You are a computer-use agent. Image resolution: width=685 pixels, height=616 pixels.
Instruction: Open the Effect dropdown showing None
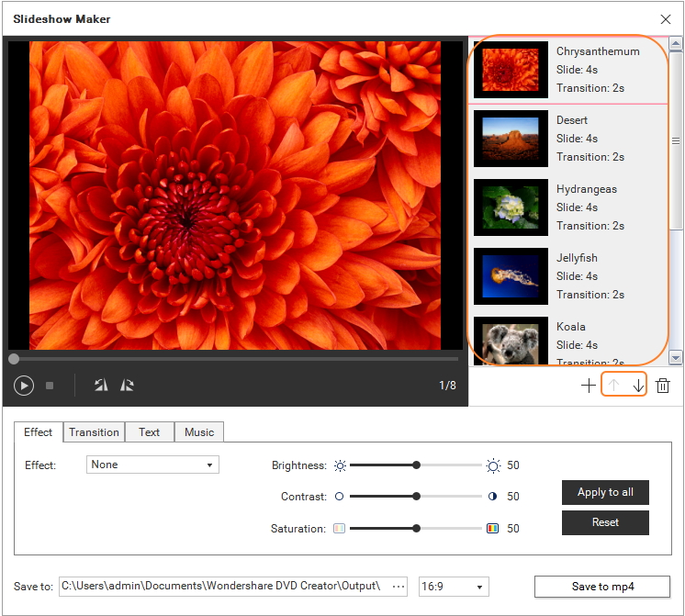pyautogui.click(x=153, y=465)
